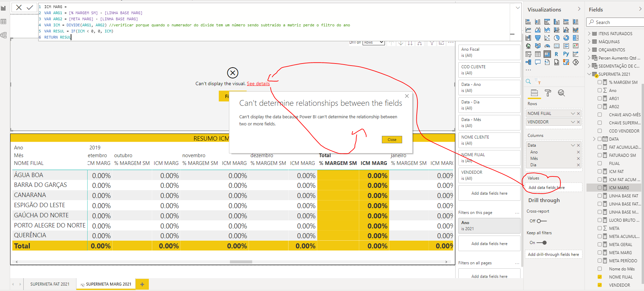Select the R script visual
The image size is (644, 291).
click(557, 54)
